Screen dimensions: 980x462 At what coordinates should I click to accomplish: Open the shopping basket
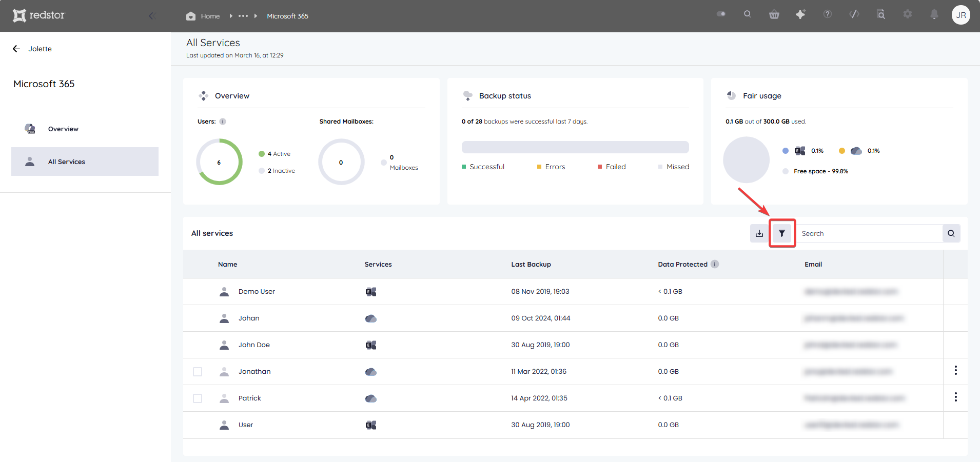(774, 14)
